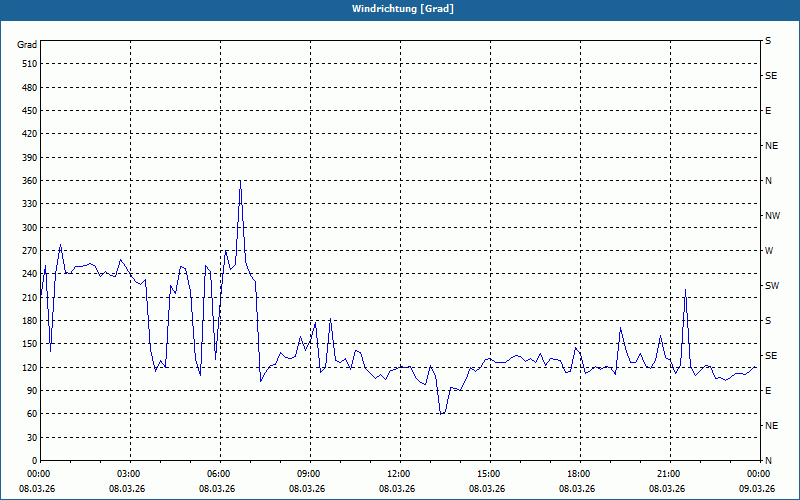Click the Grad y-axis unit label
Image resolution: width=800 pixels, height=500 pixels.
click(x=27, y=45)
